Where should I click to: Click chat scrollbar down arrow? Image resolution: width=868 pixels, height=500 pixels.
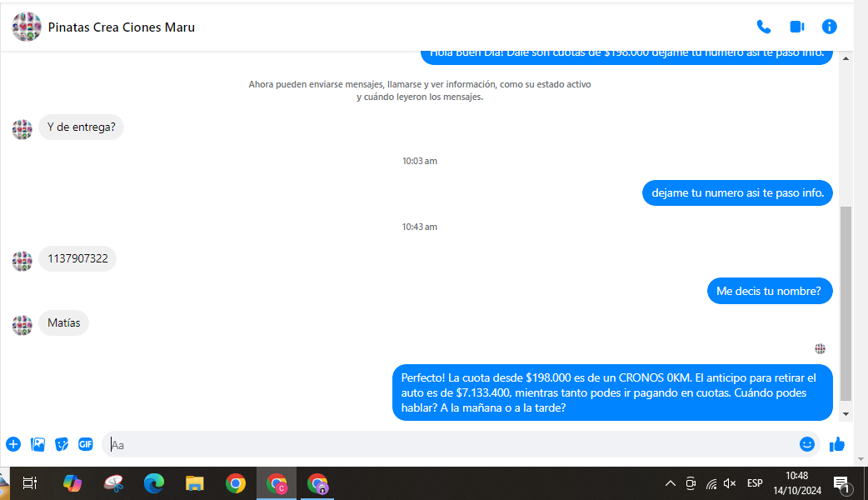coord(846,414)
